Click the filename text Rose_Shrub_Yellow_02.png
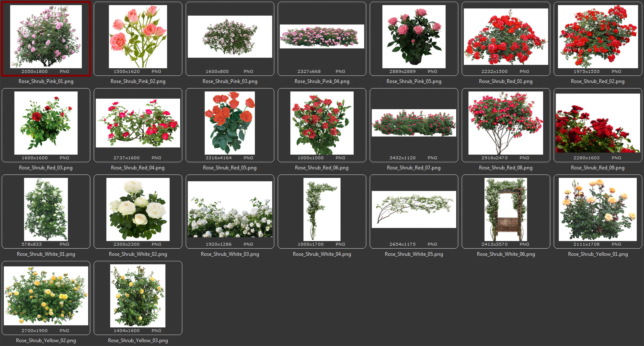Screen dimensions: 644x346 click(x=46, y=340)
